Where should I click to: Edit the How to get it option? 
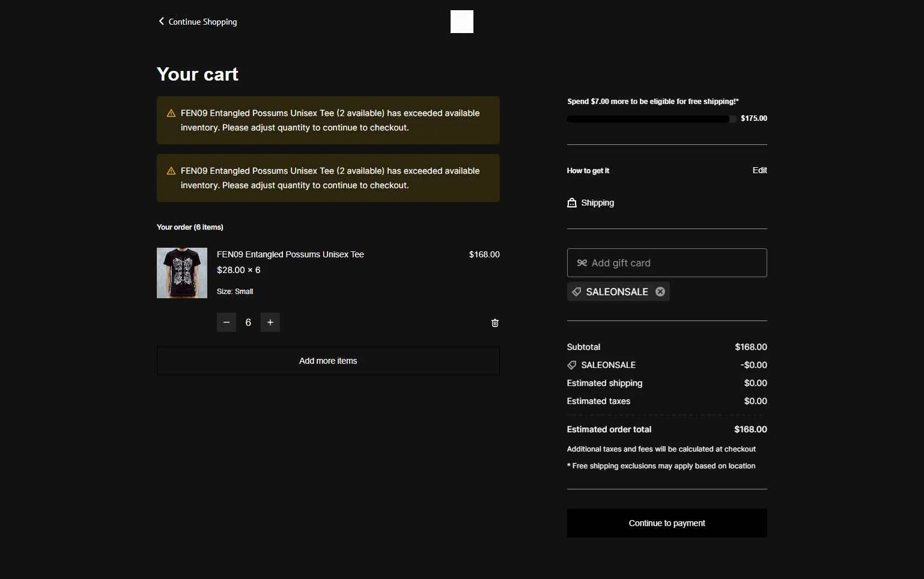pyautogui.click(x=759, y=170)
